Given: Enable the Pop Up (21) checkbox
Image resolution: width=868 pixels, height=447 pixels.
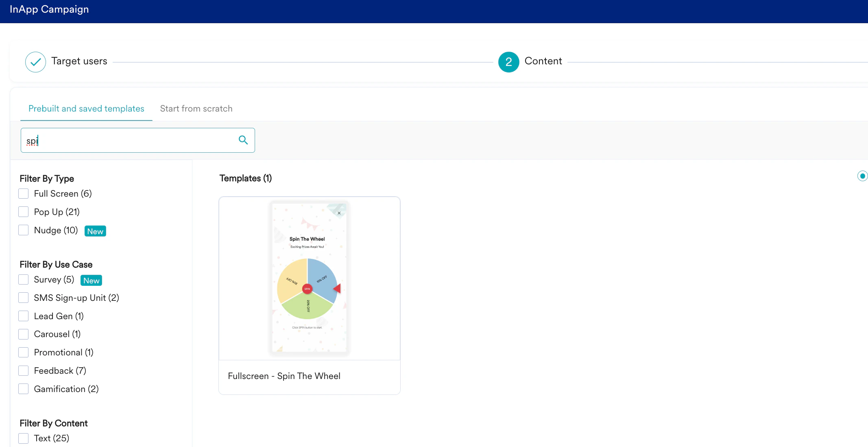Looking at the screenshot, I should coord(24,212).
